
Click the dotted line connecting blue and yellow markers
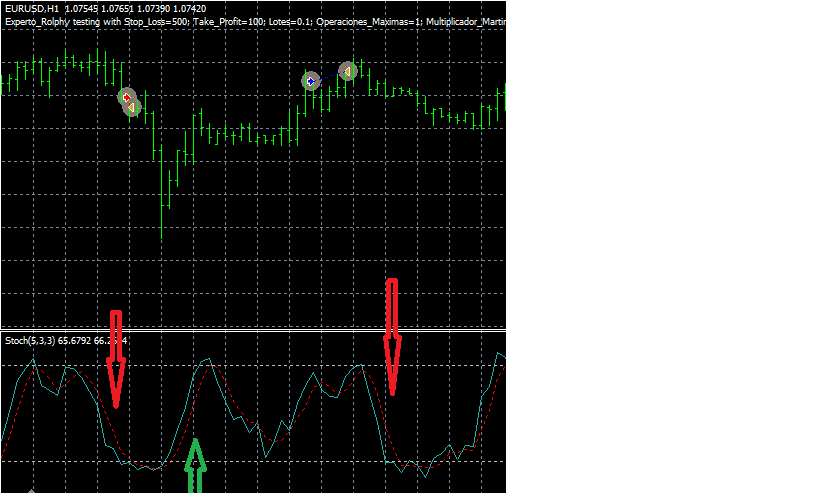329,76
